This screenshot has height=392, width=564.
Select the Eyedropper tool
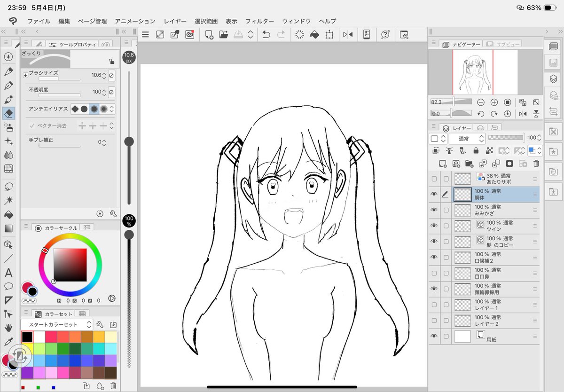[x=8, y=342]
